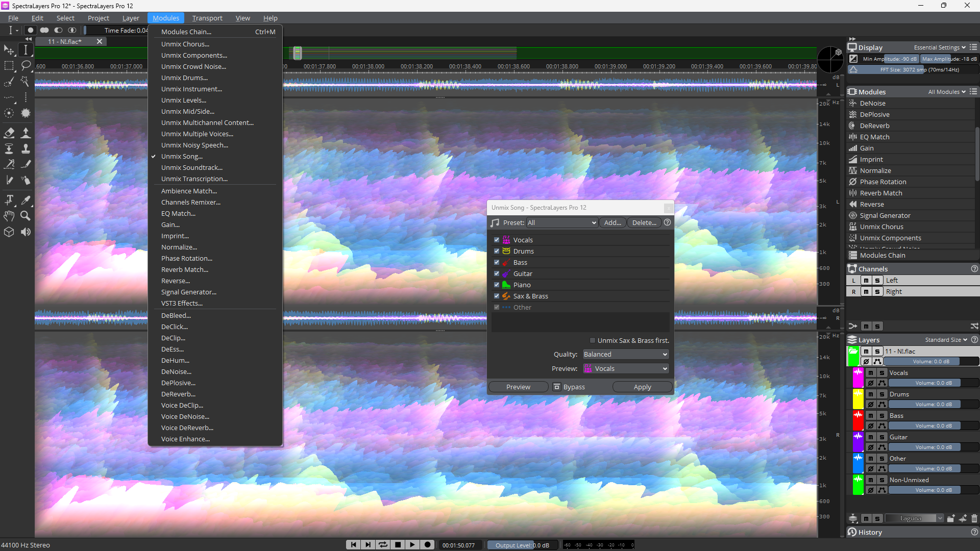Close the 11 - N!.flac tab

(100, 41)
